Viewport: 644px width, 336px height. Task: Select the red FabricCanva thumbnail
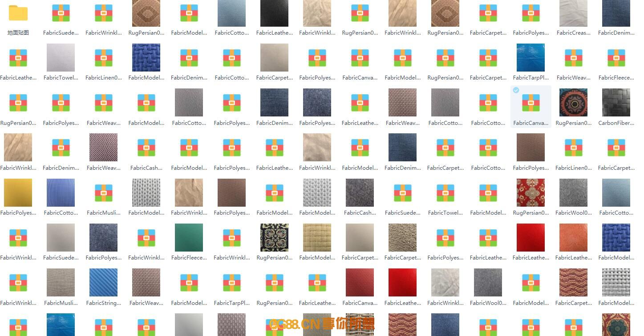(x=360, y=282)
